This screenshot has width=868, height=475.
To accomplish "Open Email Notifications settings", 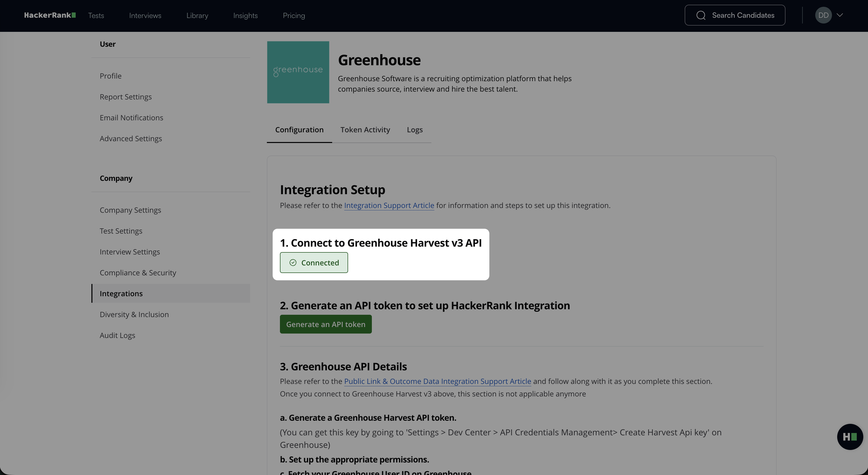I will pos(131,117).
